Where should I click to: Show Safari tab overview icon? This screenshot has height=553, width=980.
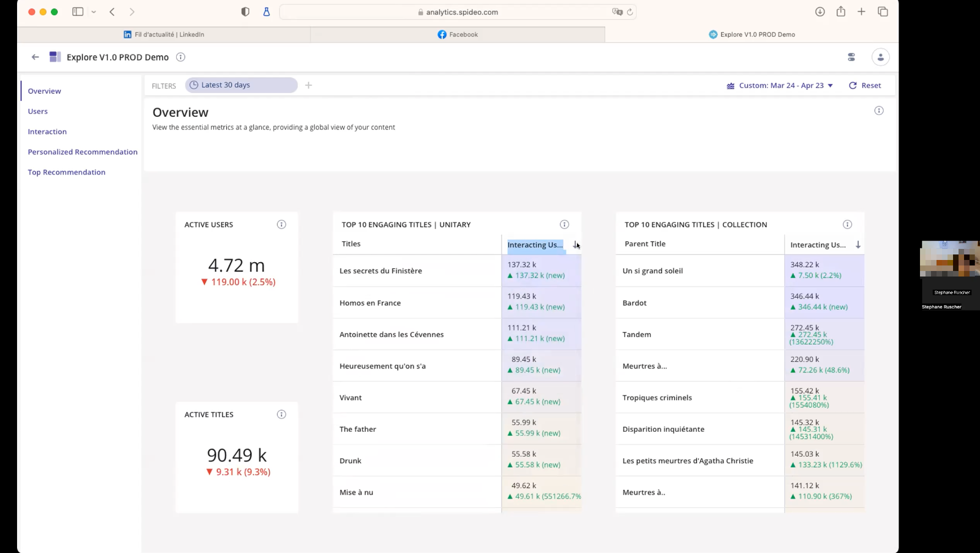(x=883, y=12)
